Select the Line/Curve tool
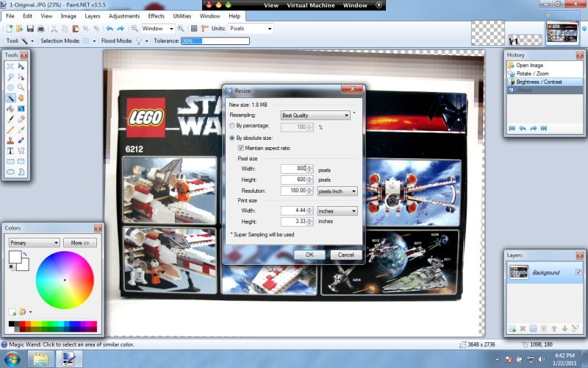The height and width of the screenshot is (368, 588). (x=21, y=151)
